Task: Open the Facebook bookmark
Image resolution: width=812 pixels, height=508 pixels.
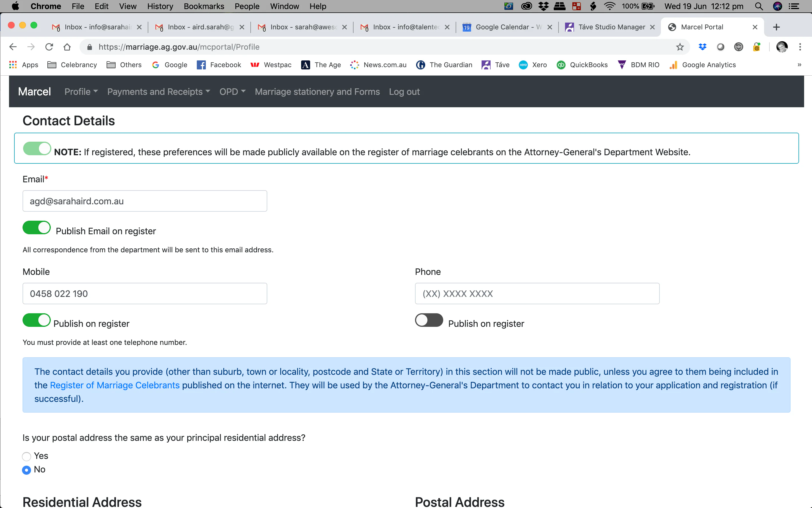Action: 219,65
